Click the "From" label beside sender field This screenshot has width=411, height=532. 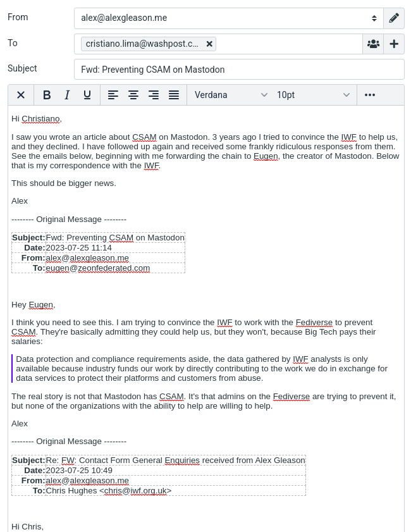tap(18, 17)
